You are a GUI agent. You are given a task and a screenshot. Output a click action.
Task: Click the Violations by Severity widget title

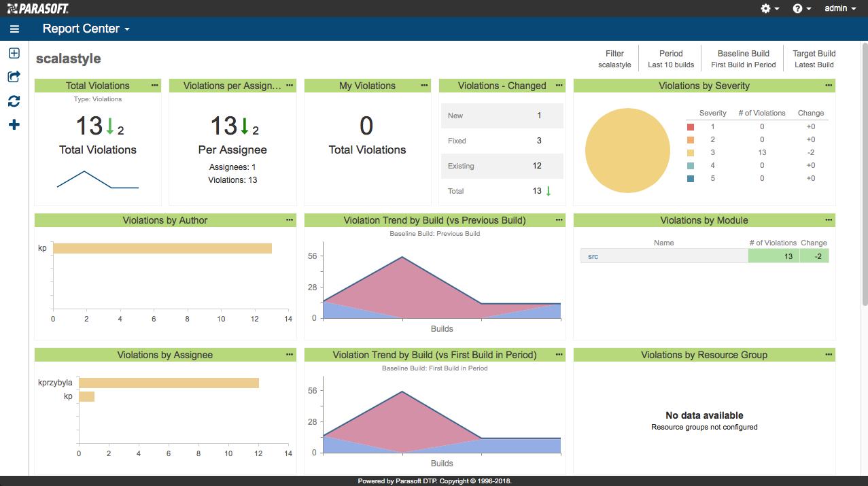pyautogui.click(x=704, y=86)
